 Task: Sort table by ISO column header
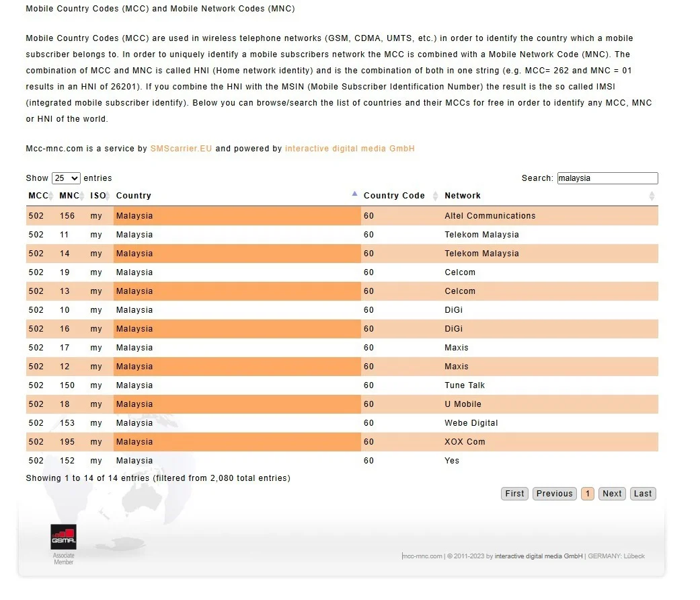(x=100, y=196)
